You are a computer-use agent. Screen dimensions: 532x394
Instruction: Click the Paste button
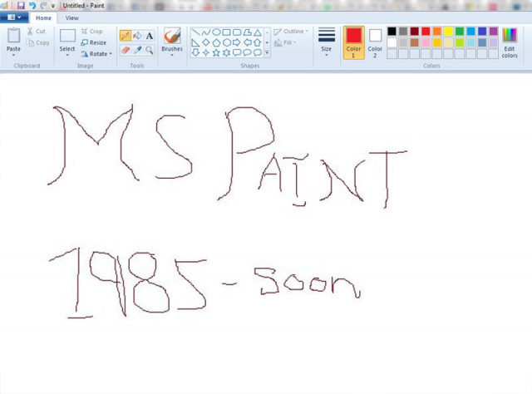point(13,42)
